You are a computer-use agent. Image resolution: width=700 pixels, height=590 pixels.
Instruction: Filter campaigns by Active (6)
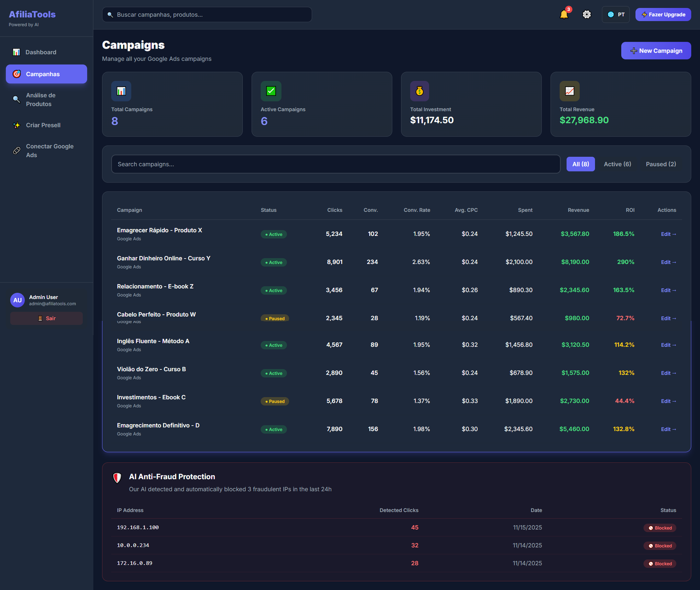(617, 164)
